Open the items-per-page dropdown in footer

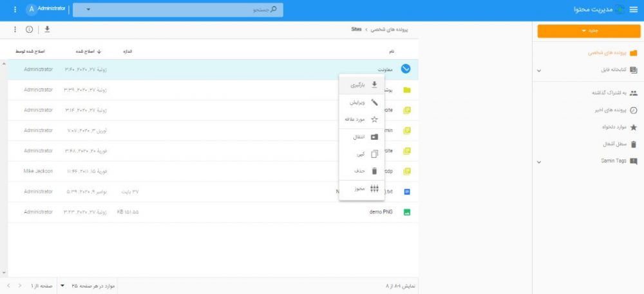coord(62,285)
